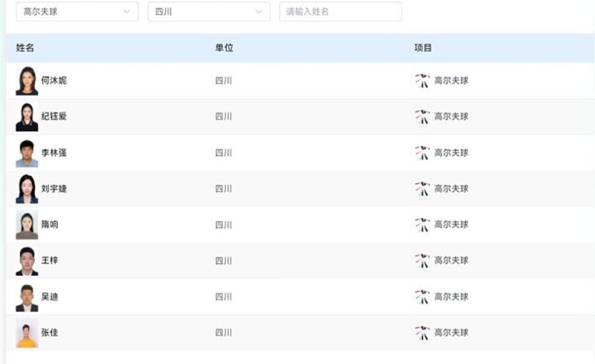Select athlete name 刘宇婕

54,188
